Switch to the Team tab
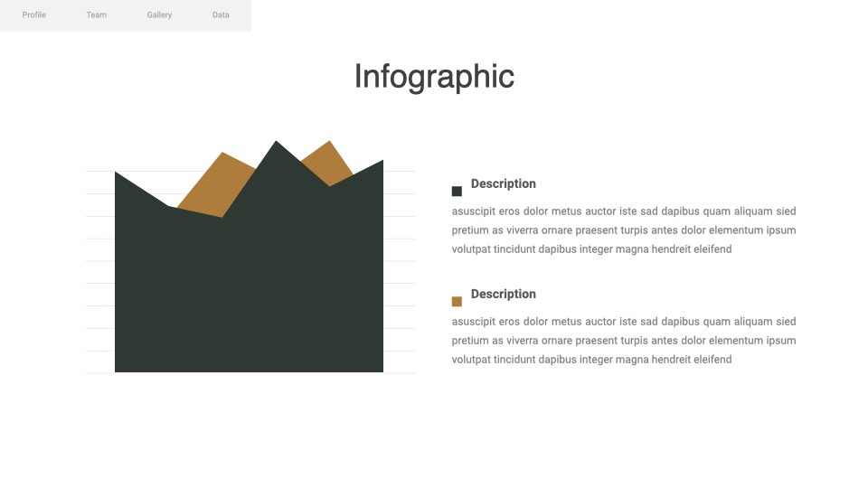868x488 pixels. pyautogui.click(x=97, y=15)
